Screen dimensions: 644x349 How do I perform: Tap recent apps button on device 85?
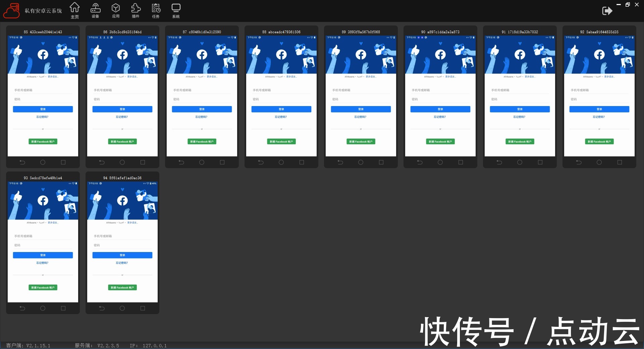[x=63, y=162]
